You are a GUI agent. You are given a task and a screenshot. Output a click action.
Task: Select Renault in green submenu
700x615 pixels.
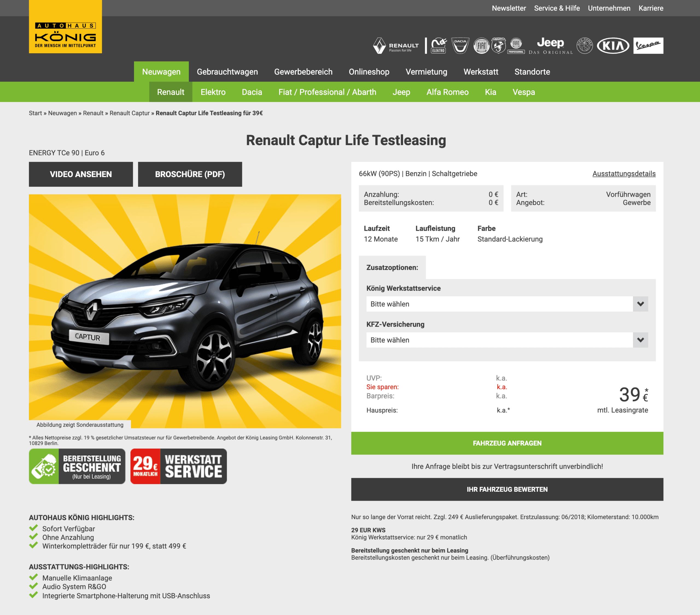point(171,92)
